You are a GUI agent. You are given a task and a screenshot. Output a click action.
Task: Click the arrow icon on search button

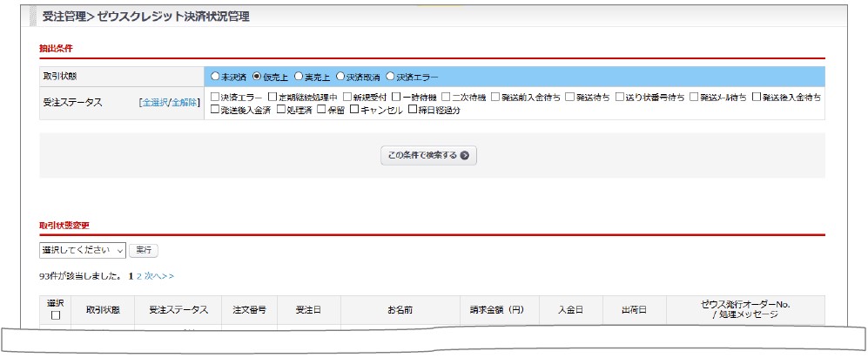(465, 156)
